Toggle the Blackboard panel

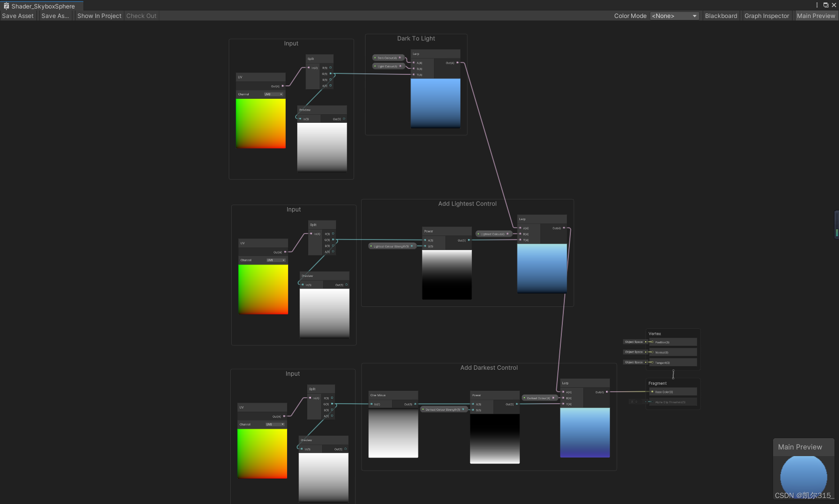721,15
